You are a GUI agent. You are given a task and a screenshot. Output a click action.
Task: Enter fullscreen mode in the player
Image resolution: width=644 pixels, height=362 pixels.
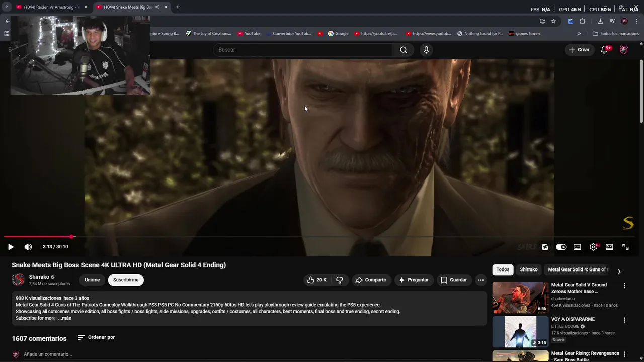pos(625,247)
